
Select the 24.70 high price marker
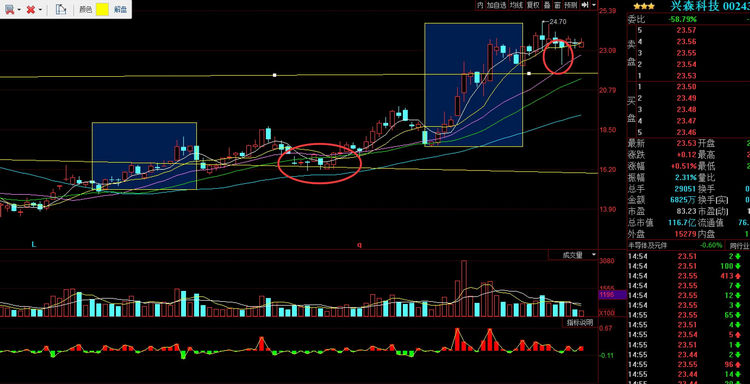558,22
